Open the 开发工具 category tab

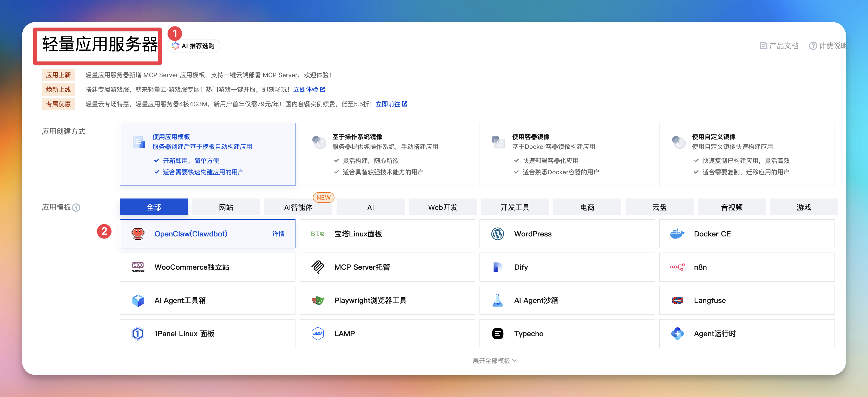pos(515,207)
